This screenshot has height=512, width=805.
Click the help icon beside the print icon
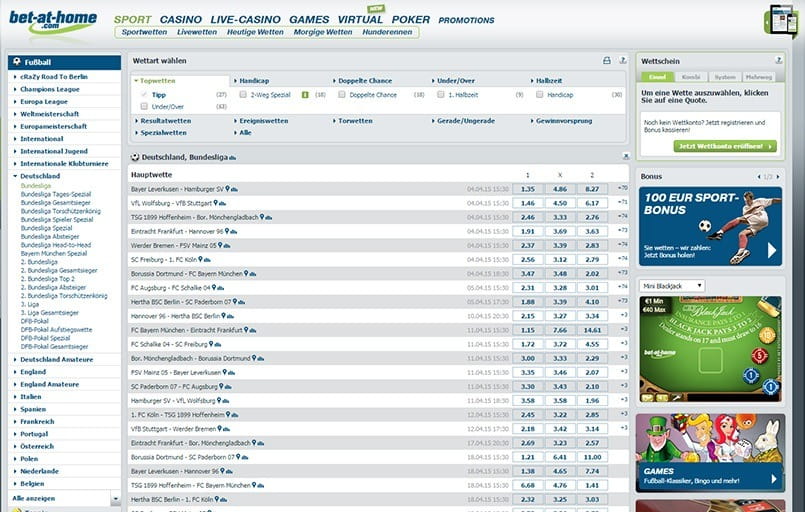tap(623, 61)
